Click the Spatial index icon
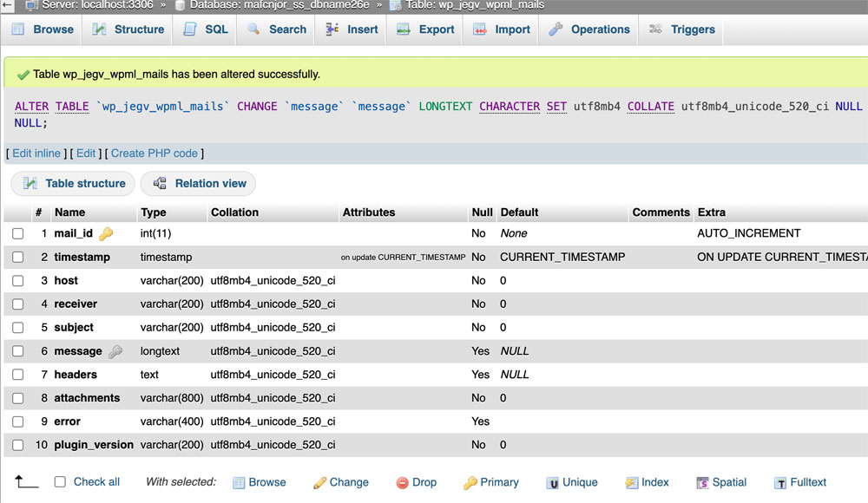Viewport: 868px width, 503px height. 702,483
